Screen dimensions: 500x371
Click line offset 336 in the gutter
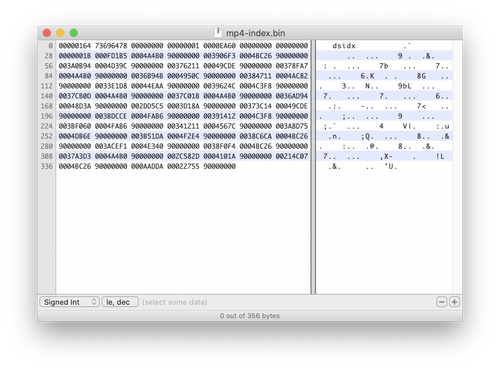click(x=47, y=166)
